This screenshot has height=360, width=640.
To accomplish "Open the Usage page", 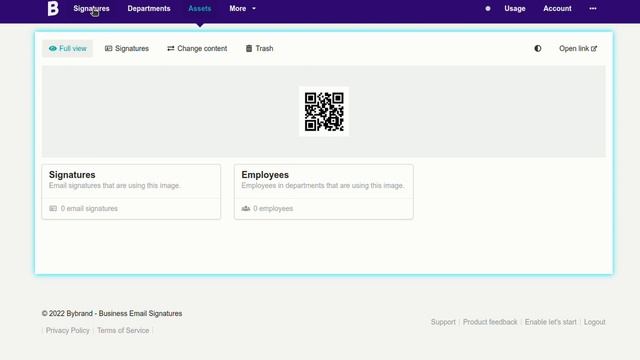I will point(515,9).
